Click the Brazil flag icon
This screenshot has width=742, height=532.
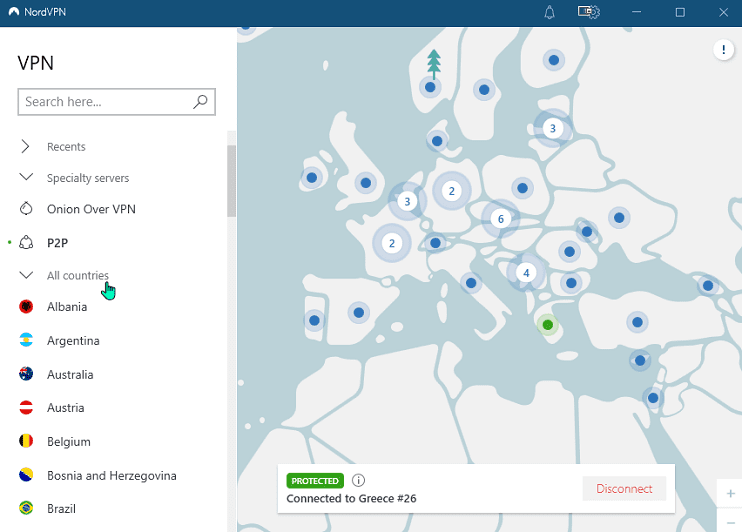click(x=26, y=508)
